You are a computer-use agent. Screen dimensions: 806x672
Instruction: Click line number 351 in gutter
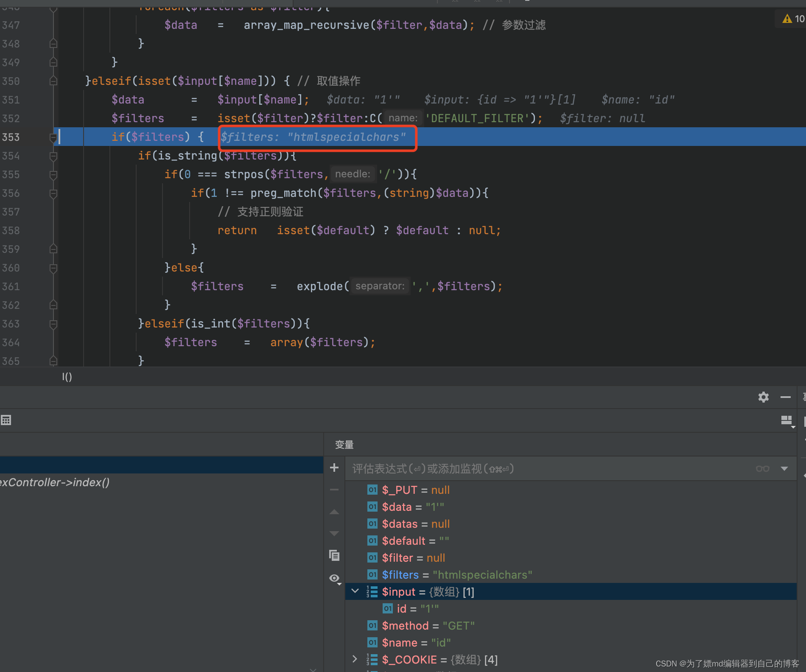11,100
